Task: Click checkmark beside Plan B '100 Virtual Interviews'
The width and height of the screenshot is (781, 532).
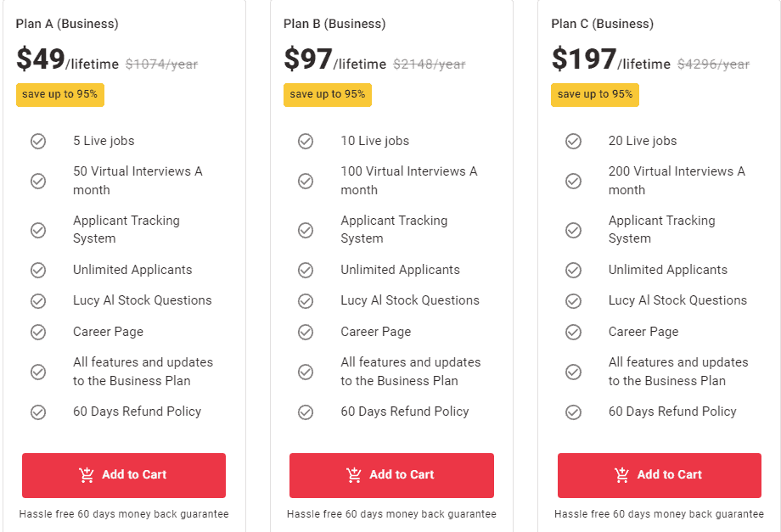Action: coord(306,181)
